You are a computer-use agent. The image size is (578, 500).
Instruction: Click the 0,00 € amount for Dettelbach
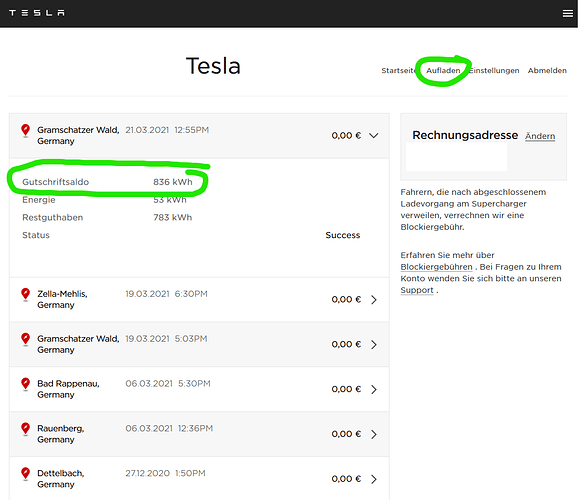pos(346,479)
